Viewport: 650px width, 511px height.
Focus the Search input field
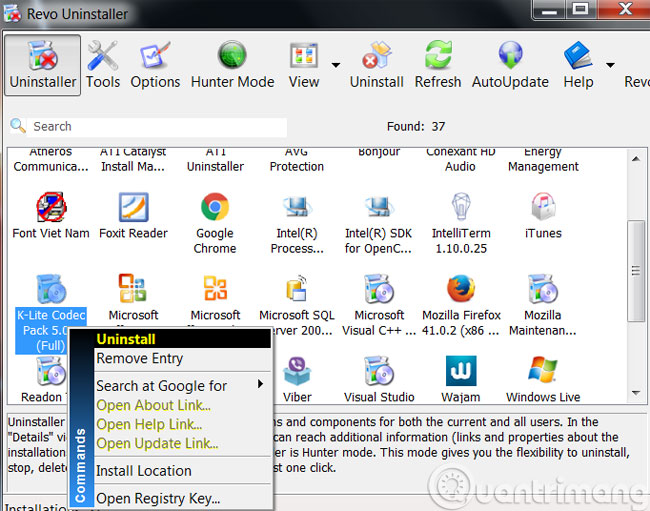157,127
